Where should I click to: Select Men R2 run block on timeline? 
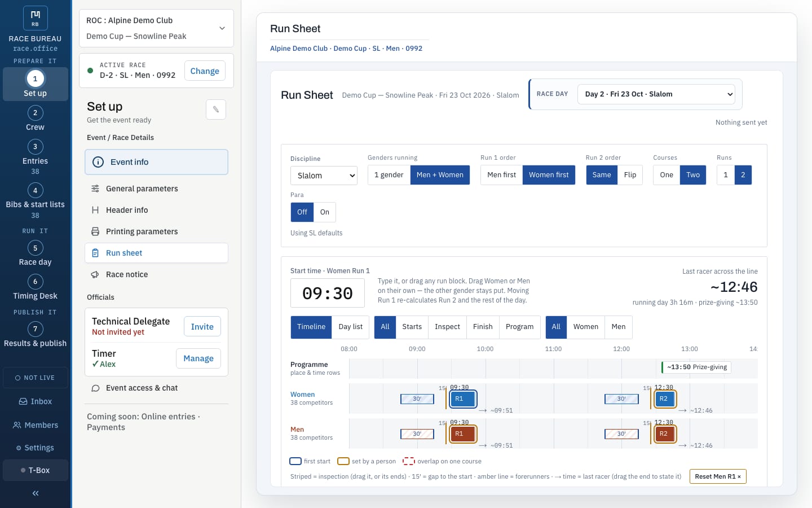665,434
